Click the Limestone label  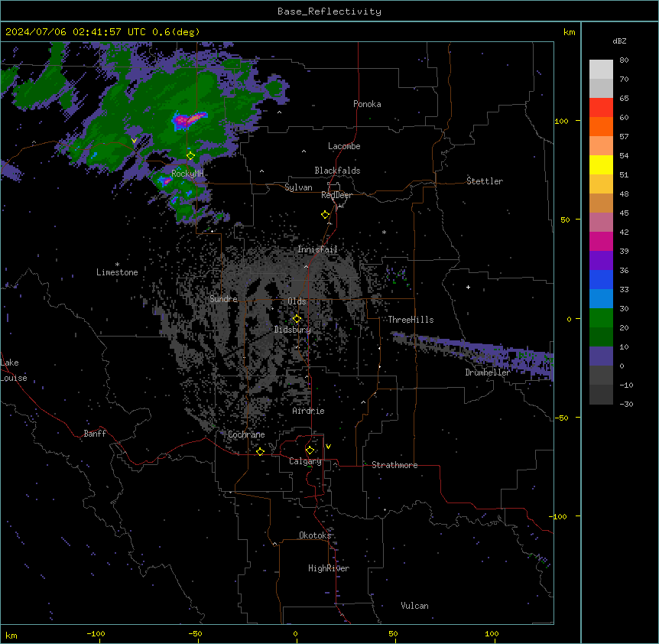(117, 272)
